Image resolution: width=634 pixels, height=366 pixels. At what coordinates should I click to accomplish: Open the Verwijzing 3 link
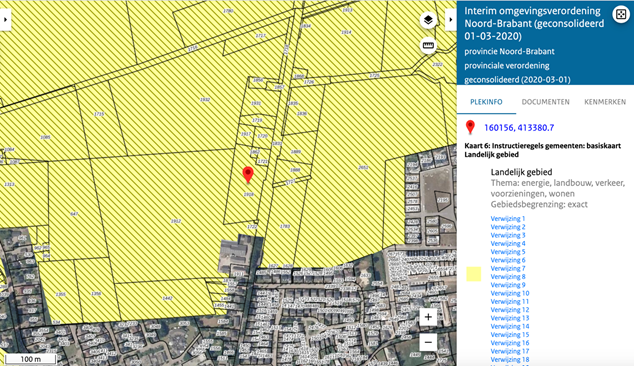[508, 235]
